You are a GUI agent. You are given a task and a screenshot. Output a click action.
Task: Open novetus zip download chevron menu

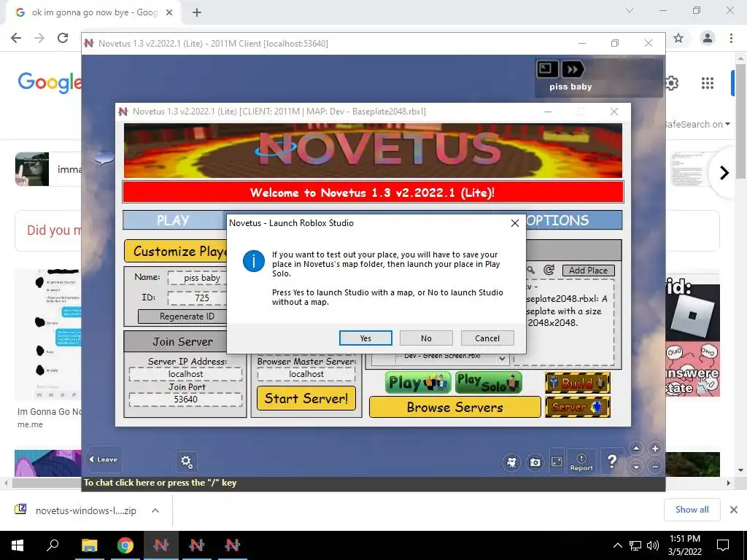pos(155,510)
